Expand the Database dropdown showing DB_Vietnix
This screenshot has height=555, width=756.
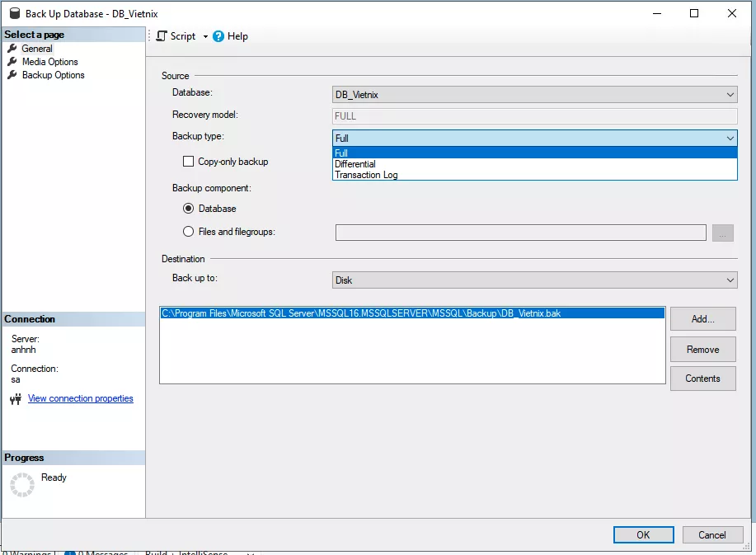pos(534,95)
